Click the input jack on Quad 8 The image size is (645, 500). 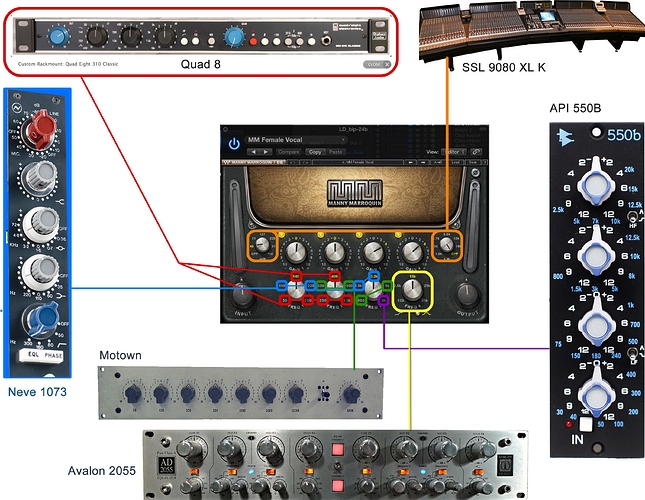pos(327,40)
